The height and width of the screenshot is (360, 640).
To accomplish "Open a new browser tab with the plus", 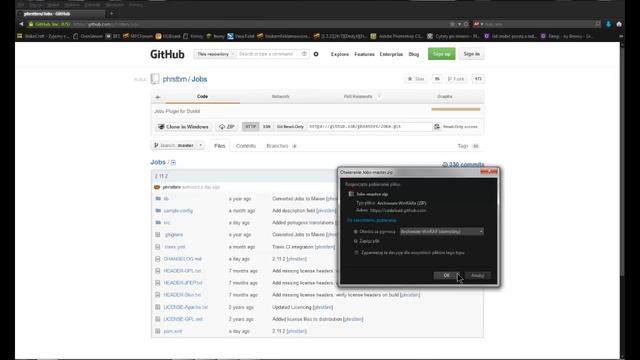I will click(x=111, y=13).
